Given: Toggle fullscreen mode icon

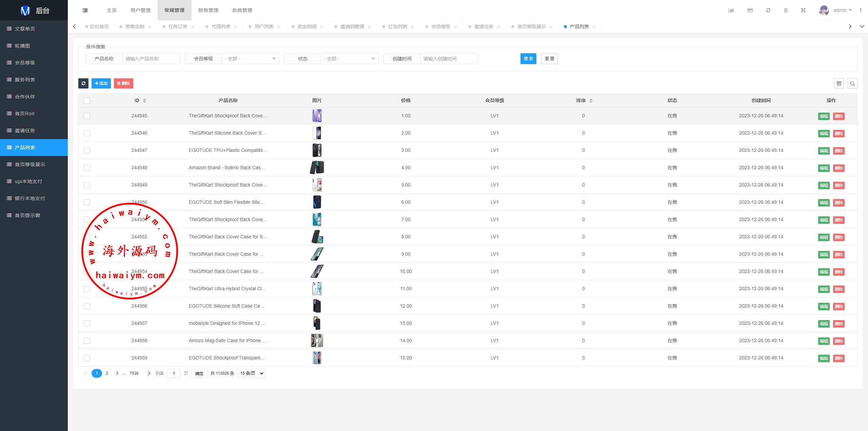Looking at the screenshot, I should [x=803, y=10].
